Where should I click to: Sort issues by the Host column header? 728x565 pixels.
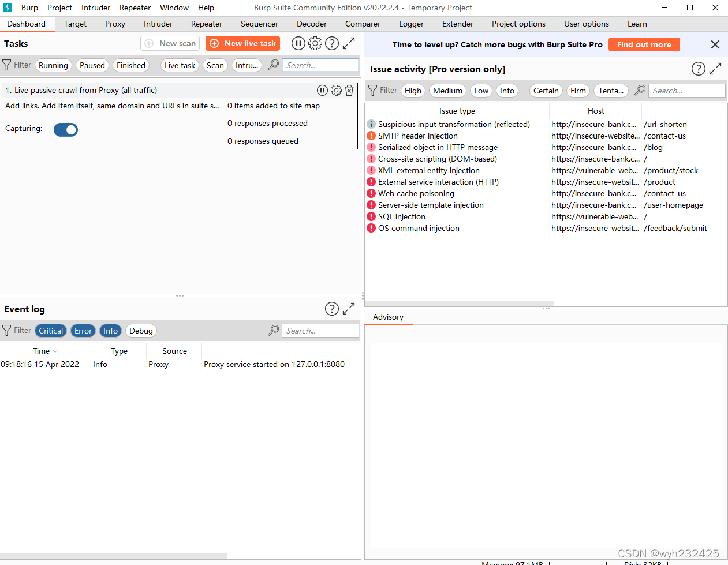[x=596, y=111]
